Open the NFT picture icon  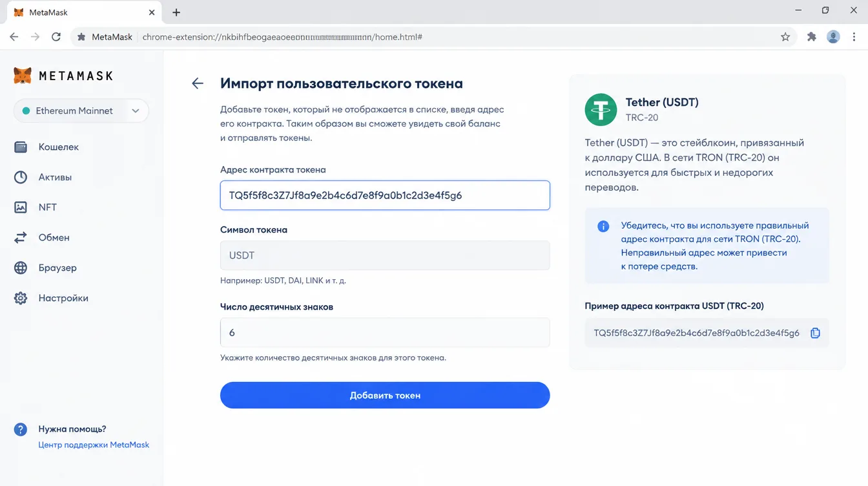[x=21, y=207]
